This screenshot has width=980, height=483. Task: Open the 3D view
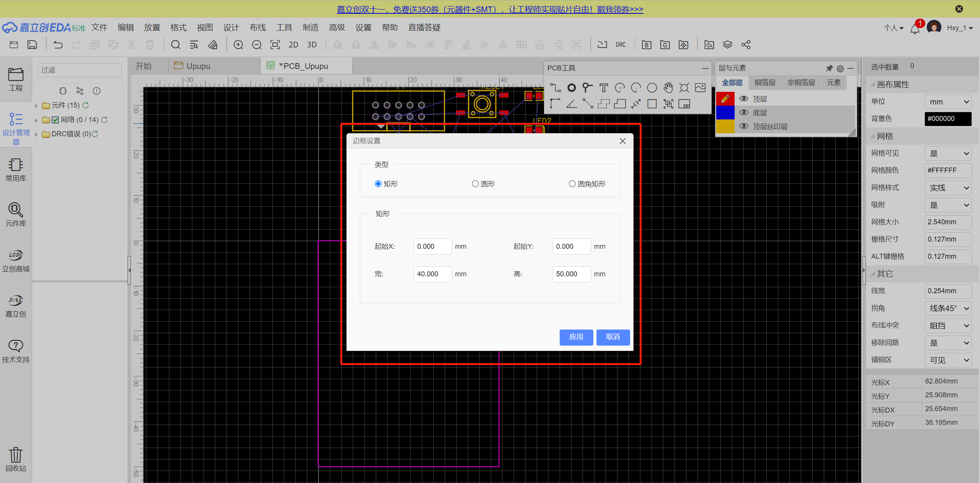[312, 45]
